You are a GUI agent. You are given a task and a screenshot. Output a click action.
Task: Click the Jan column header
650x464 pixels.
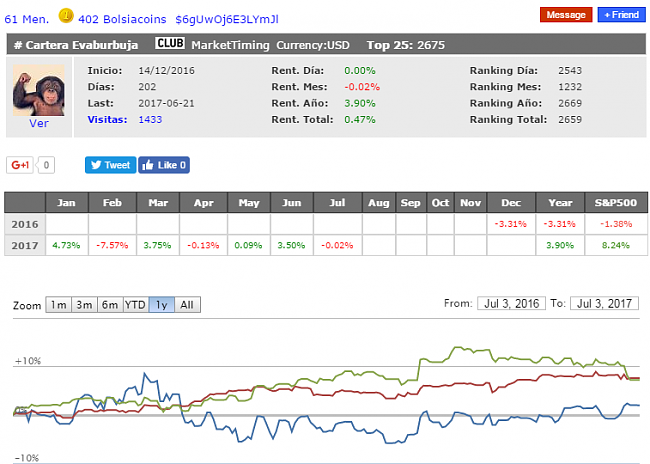tap(66, 202)
